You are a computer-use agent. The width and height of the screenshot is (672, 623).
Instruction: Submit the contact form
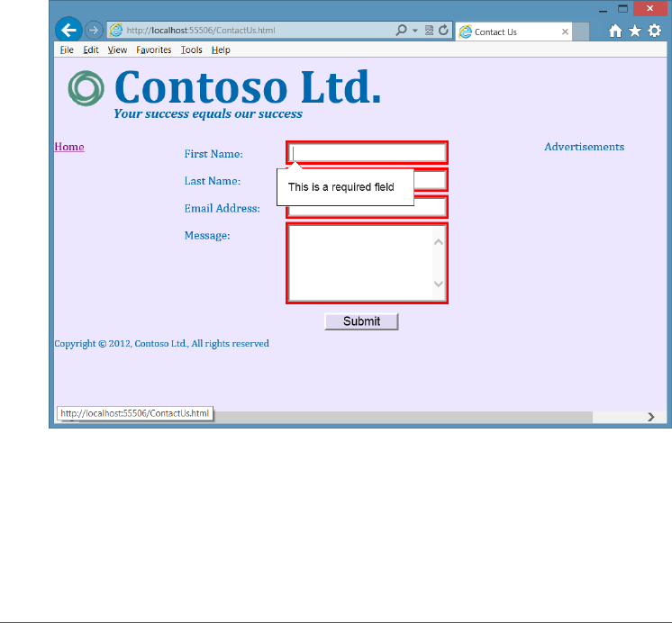pos(361,321)
